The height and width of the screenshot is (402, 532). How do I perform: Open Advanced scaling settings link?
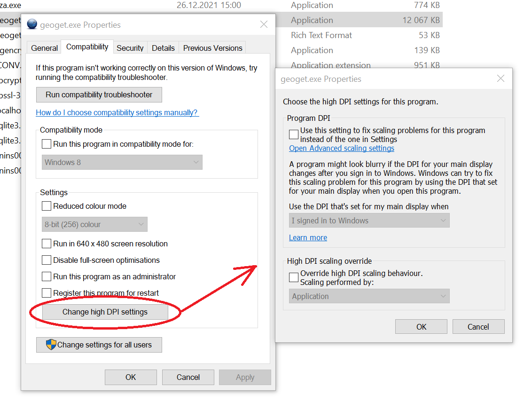click(x=342, y=149)
